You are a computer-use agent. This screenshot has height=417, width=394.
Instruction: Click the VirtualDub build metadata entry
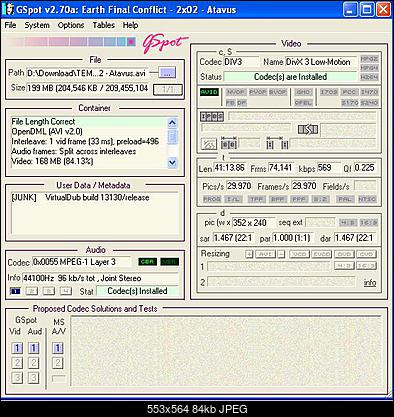[80, 197]
